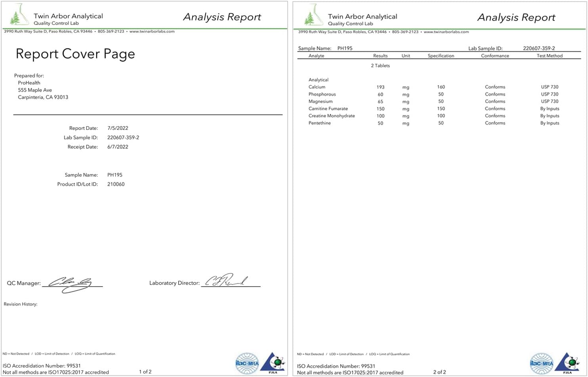Click 'Conforms' in the Pentethine row
This screenshot has width=588, height=377.
pyautogui.click(x=495, y=123)
